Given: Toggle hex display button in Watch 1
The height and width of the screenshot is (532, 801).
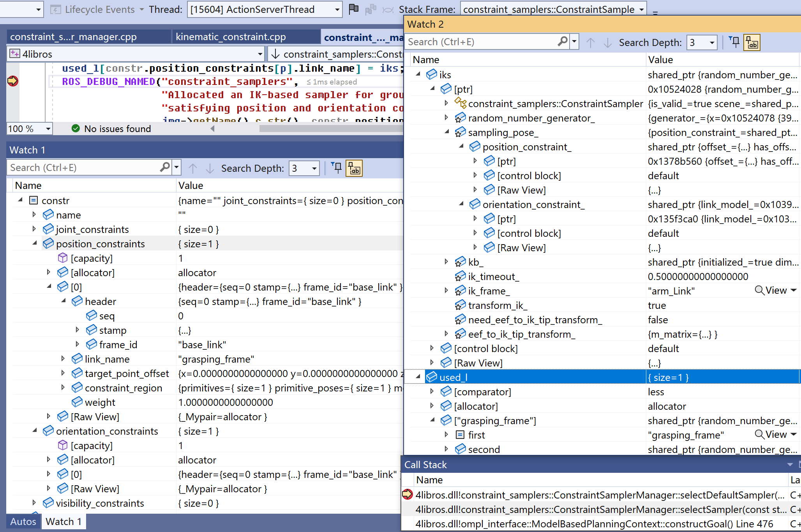Looking at the screenshot, I should click(354, 168).
